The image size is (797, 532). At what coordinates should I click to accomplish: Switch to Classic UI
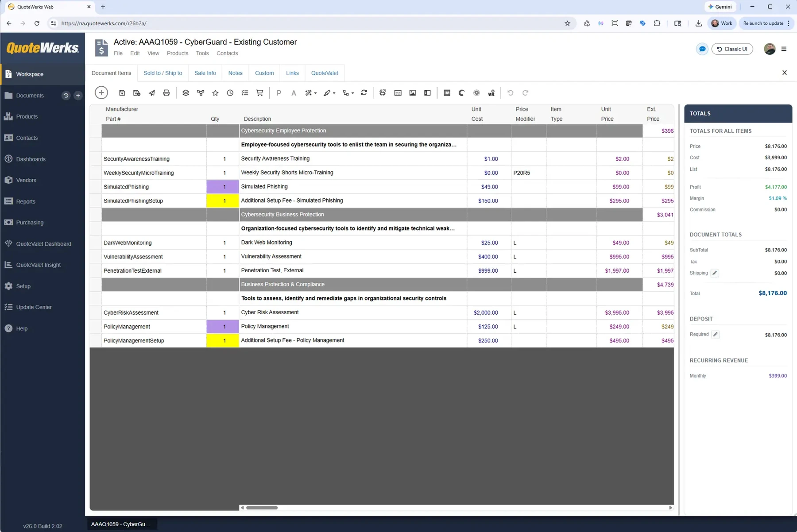(x=732, y=49)
